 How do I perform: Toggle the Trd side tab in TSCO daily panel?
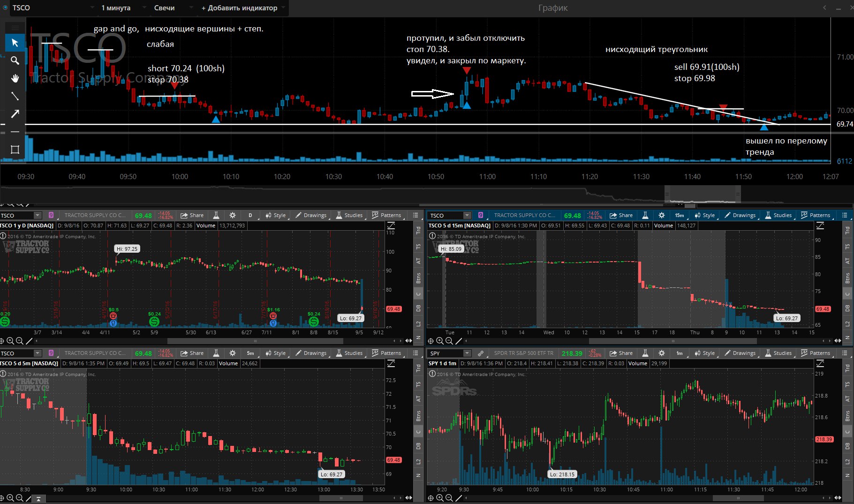[418, 230]
